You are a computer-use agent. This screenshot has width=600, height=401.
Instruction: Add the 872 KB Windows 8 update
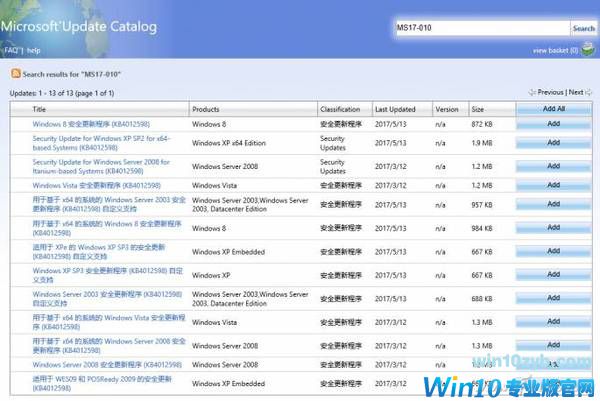[553, 123]
